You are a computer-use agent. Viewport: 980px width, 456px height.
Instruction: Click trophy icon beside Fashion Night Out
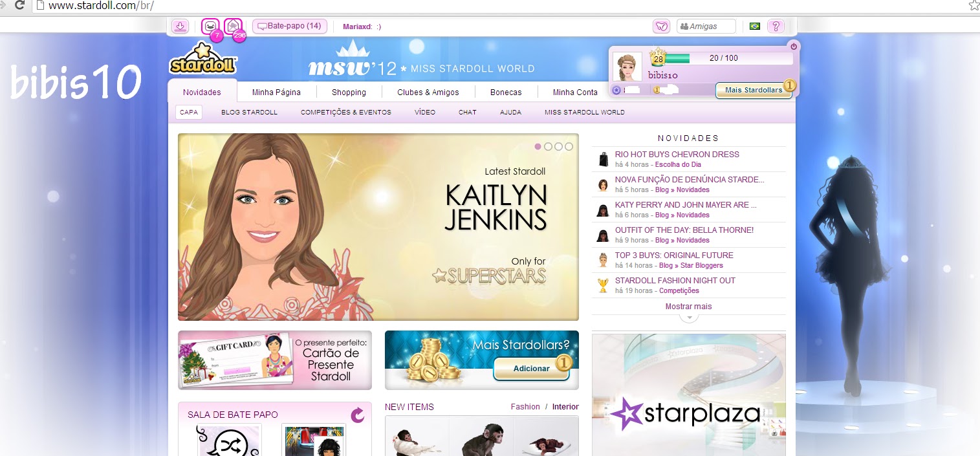pos(603,285)
